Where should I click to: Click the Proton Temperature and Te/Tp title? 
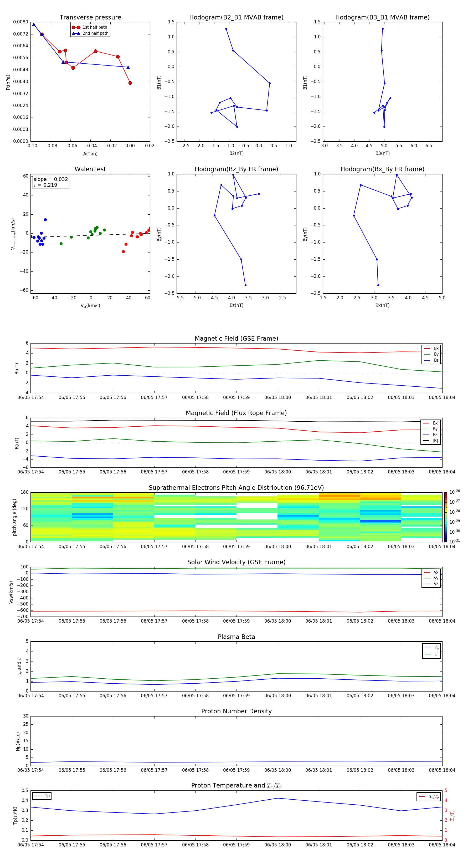tap(236, 786)
